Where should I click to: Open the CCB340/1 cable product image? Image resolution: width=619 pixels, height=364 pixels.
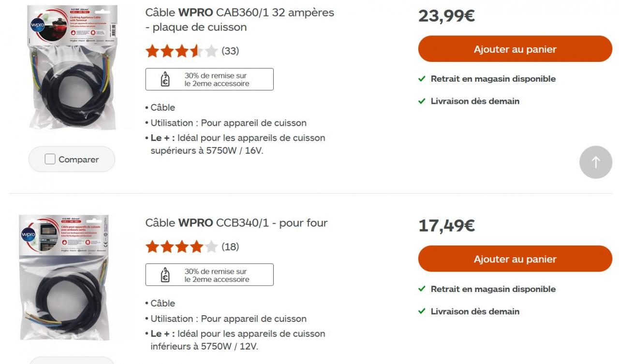click(65, 277)
